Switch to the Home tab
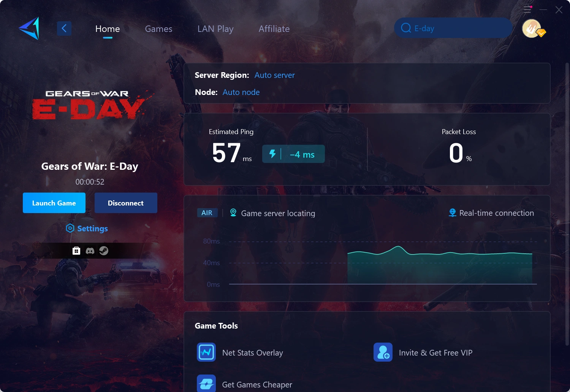 pyautogui.click(x=108, y=29)
